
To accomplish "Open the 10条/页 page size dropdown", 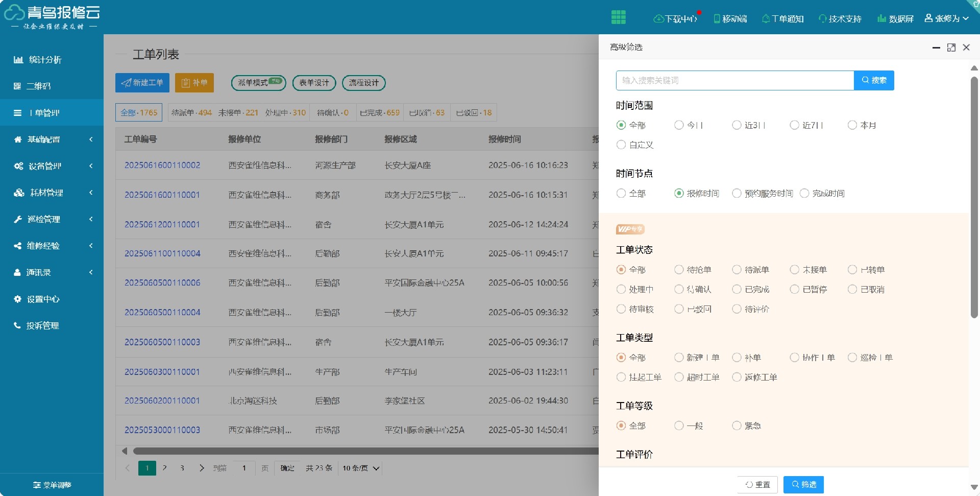I will 360,467.
